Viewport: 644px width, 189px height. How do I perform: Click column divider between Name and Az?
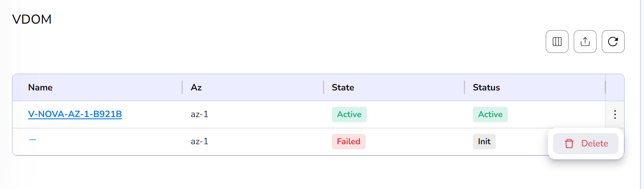182,87
